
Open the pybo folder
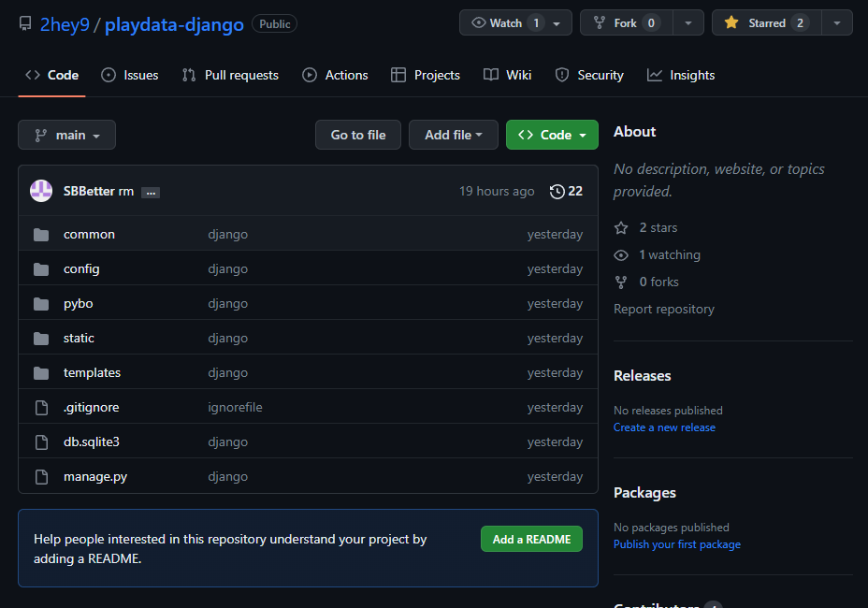(78, 303)
